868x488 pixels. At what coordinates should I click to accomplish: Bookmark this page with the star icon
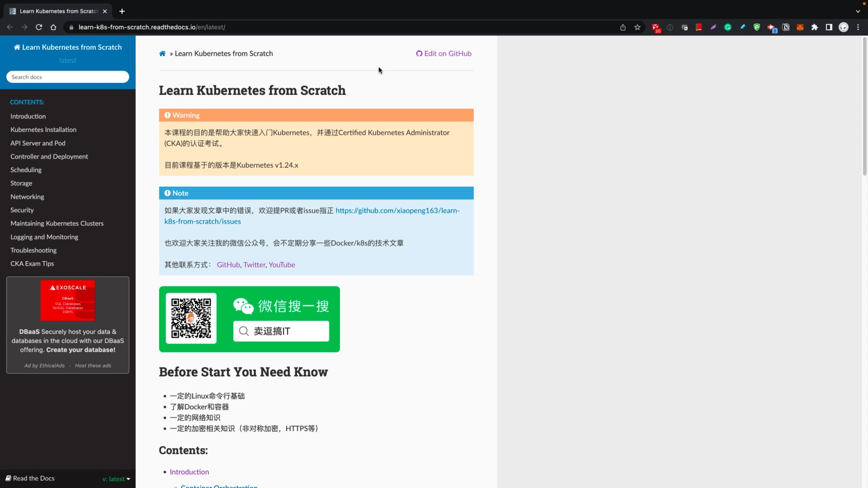(637, 27)
